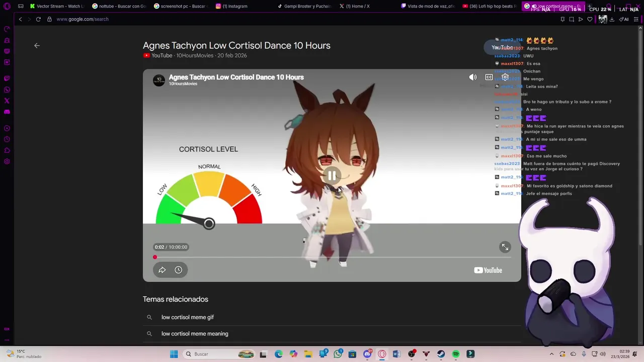Screen dimensions: 644x362
Task: Switch to the Home / X tab
Action: pos(366,6)
